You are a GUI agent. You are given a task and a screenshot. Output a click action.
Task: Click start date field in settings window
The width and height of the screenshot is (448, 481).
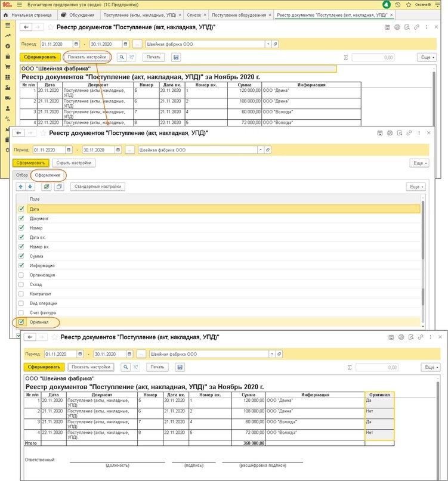(x=50, y=150)
